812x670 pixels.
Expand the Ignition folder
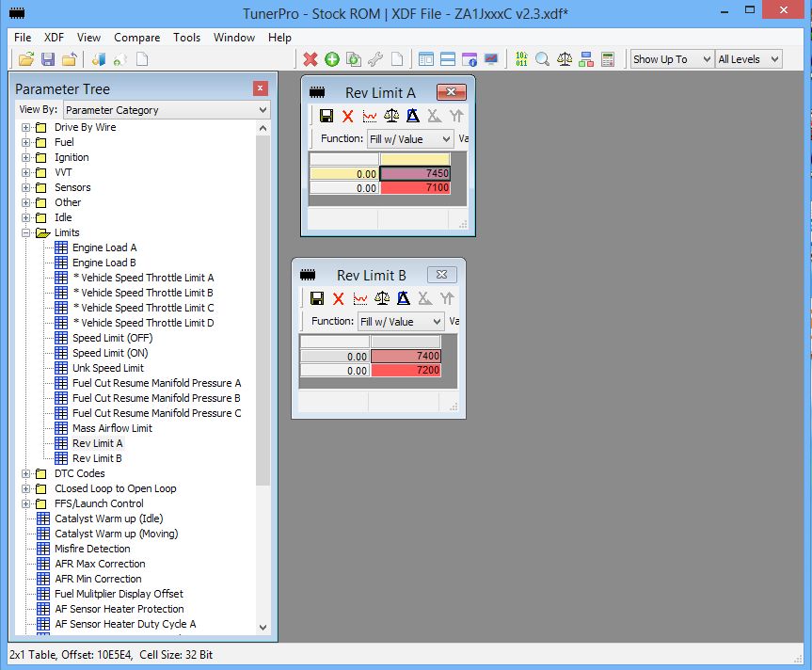(25, 157)
